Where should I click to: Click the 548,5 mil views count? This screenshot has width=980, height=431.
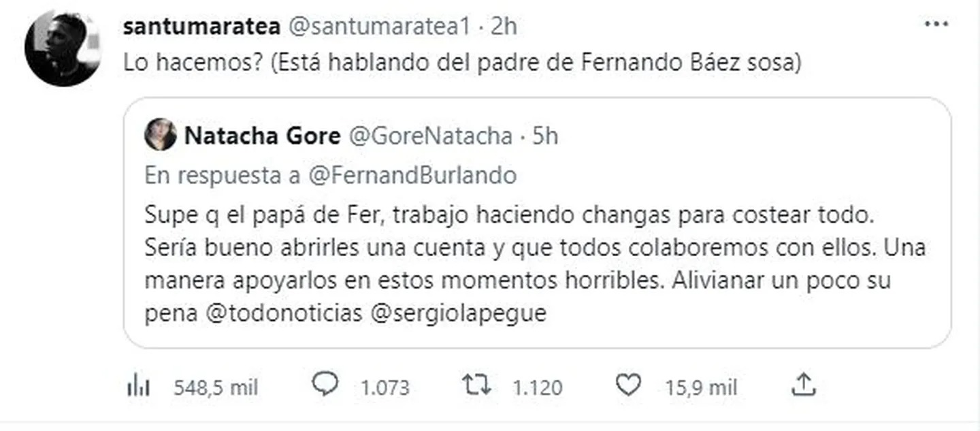tap(216, 387)
